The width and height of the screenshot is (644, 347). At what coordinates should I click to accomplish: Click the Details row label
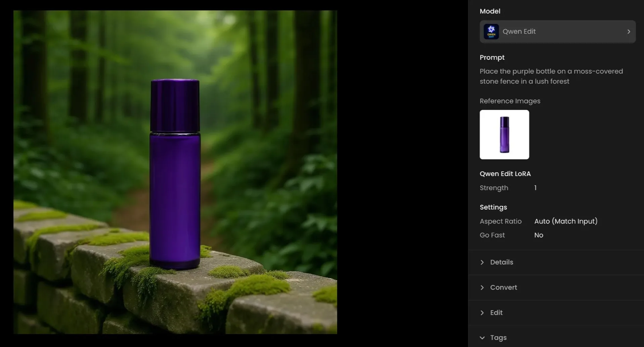click(502, 262)
